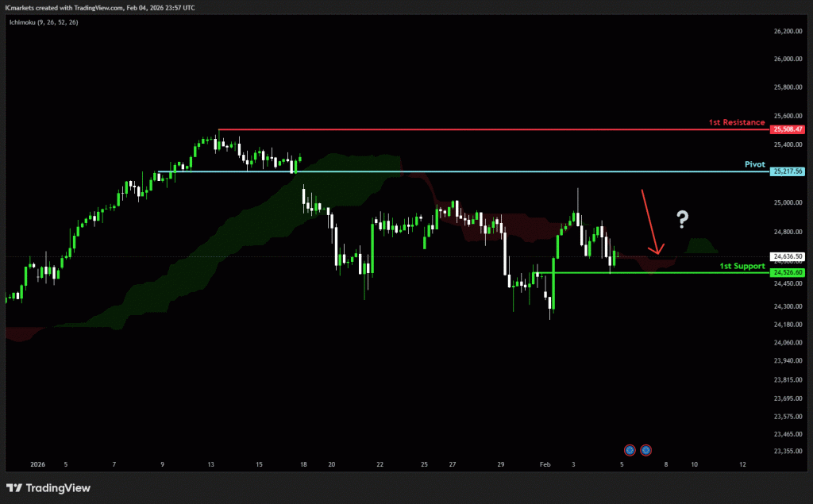Select the current price 24,636.50 label
813x504 pixels.
pyautogui.click(x=788, y=256)
